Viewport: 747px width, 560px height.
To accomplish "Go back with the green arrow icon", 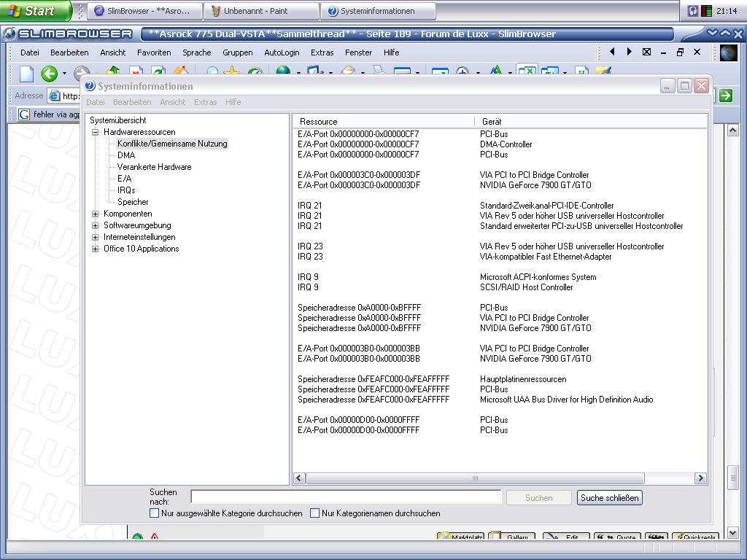I will 49,74.
